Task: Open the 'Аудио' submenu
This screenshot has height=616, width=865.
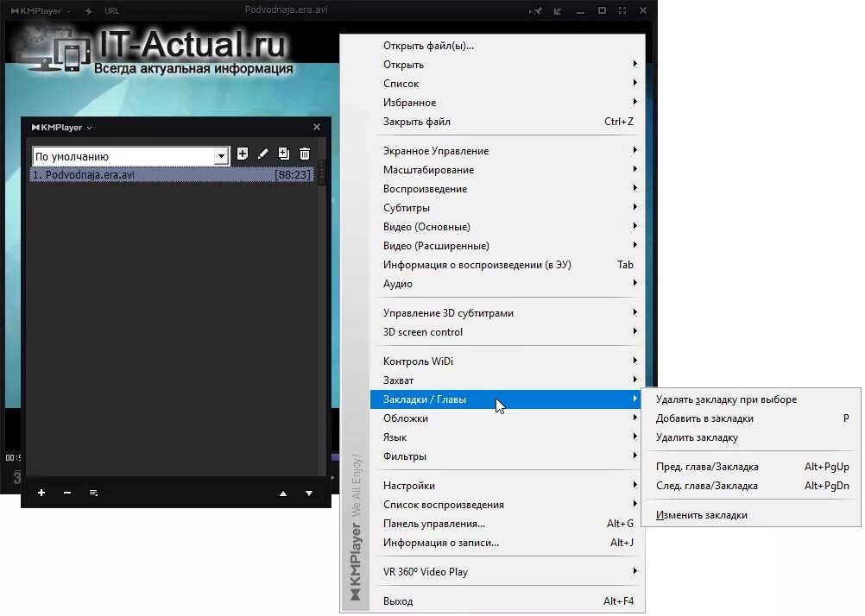Action: tap(505, 284)
